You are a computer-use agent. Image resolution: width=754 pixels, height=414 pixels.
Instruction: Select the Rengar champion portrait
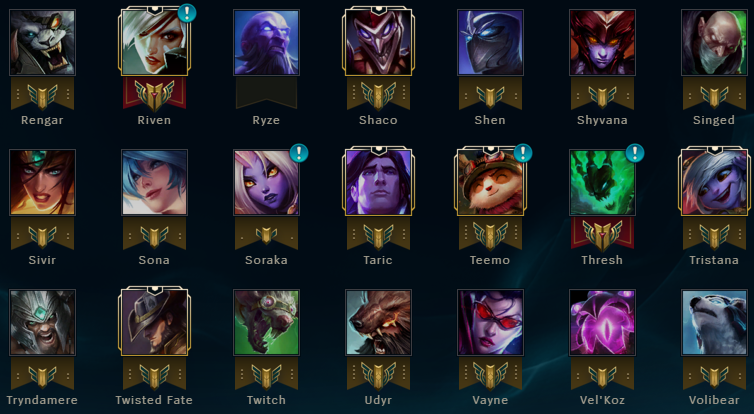pyautogui.click(x=42, y=42)
